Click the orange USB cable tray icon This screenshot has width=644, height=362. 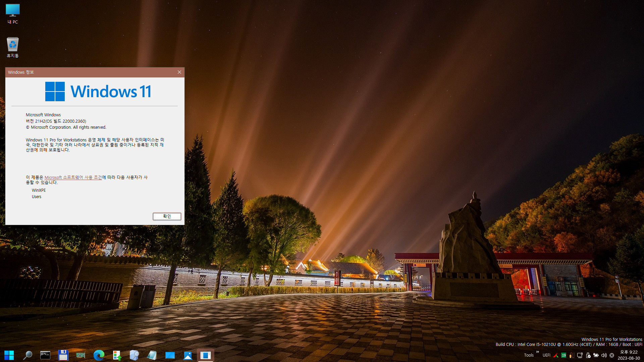(x=572, y=355)
